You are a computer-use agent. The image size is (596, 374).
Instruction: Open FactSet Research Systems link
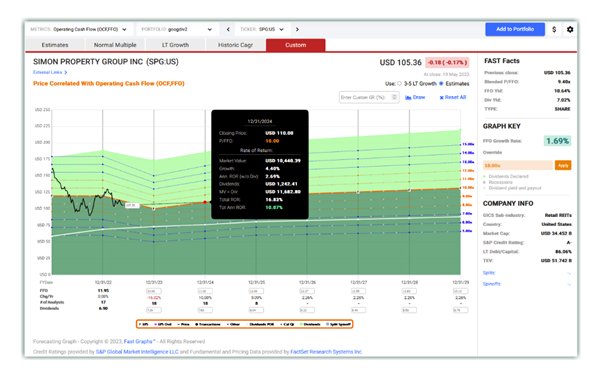326,352
